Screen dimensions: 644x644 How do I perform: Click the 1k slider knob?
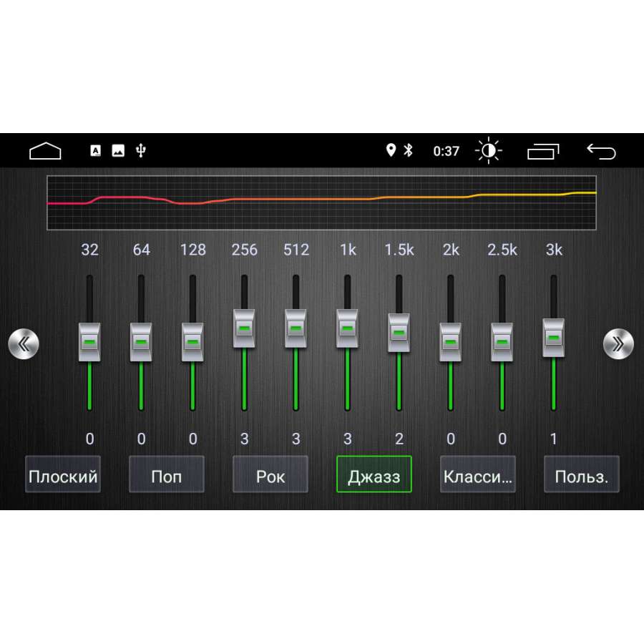pos(347,328)
